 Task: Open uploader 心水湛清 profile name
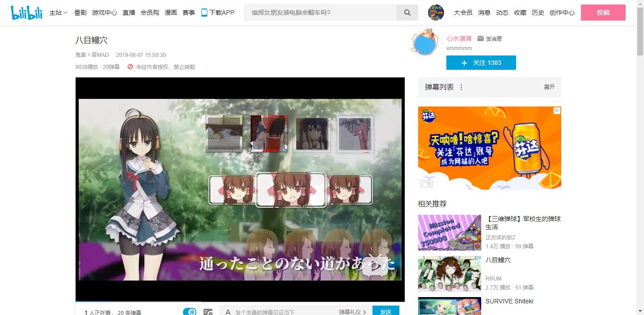[x=459, y=38]
